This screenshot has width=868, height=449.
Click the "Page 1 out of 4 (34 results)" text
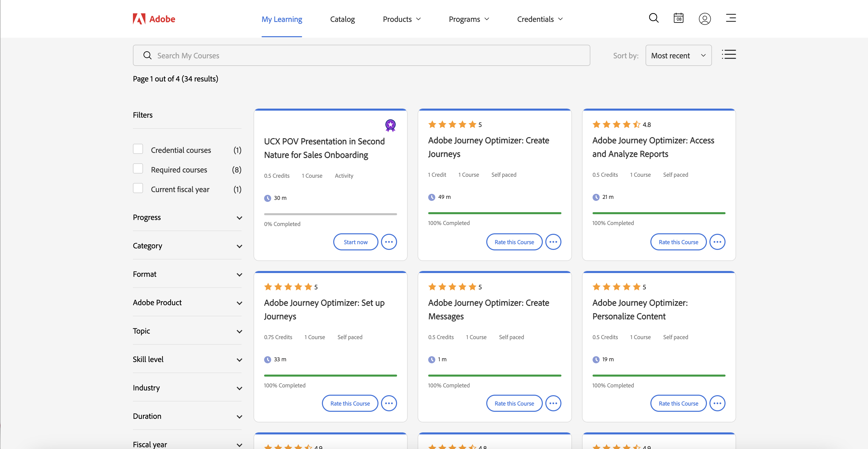(175, 79)
